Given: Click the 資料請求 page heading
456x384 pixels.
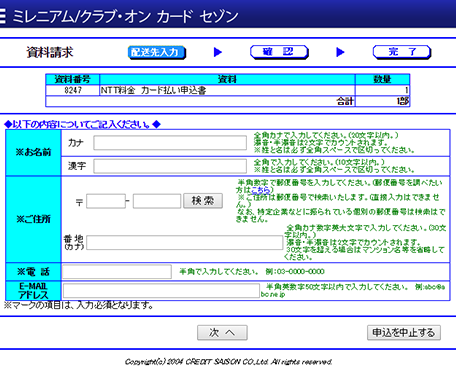Looking at the screenshot, I should pos(50,52).
